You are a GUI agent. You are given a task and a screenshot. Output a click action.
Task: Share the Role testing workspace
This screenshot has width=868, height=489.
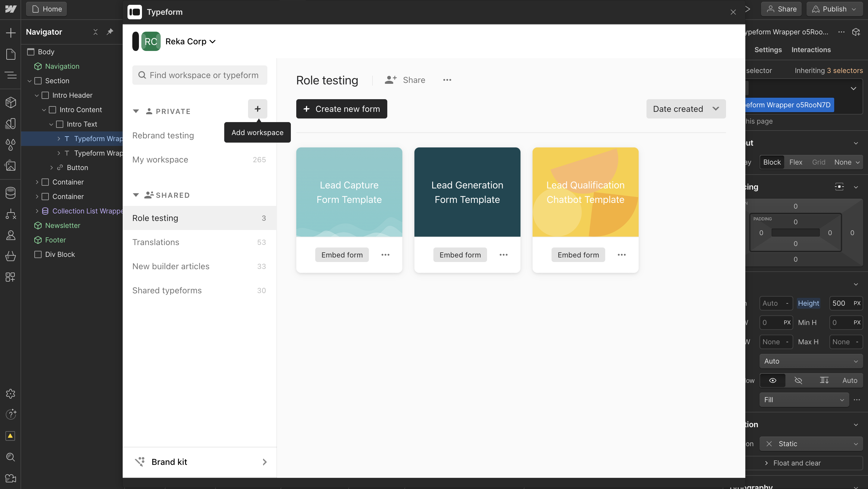405,80
